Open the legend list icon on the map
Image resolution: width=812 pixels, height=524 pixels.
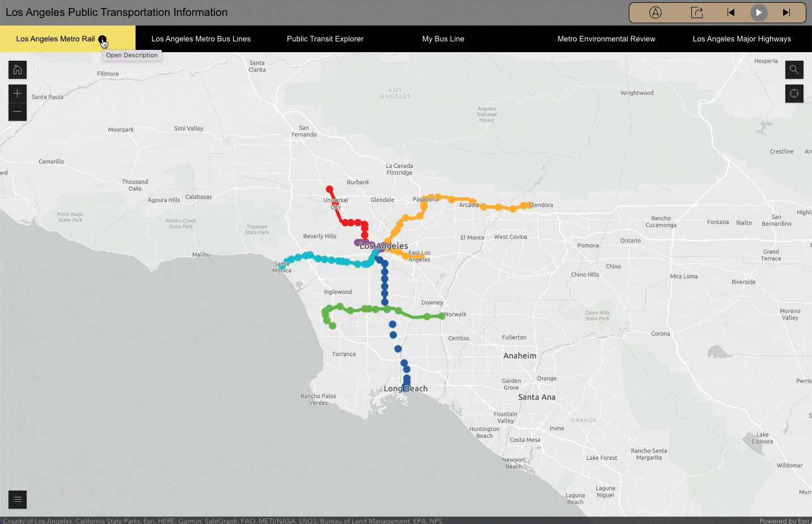(18, 499)
